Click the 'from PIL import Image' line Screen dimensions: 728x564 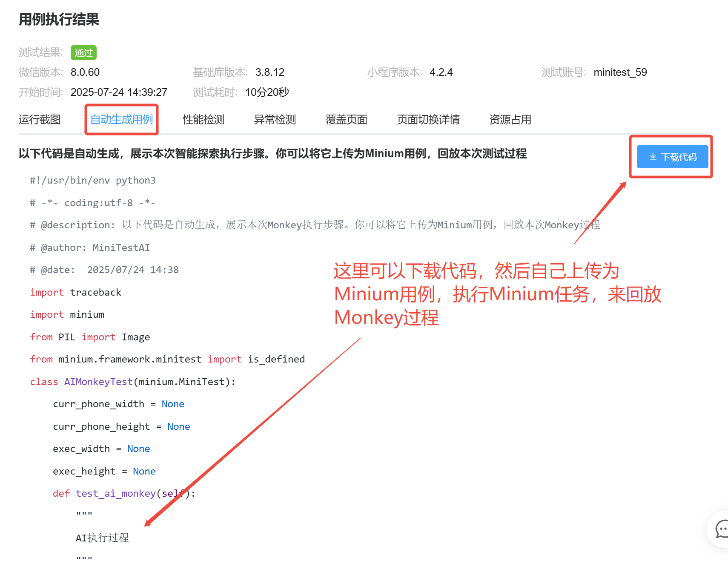pos(90,337)
